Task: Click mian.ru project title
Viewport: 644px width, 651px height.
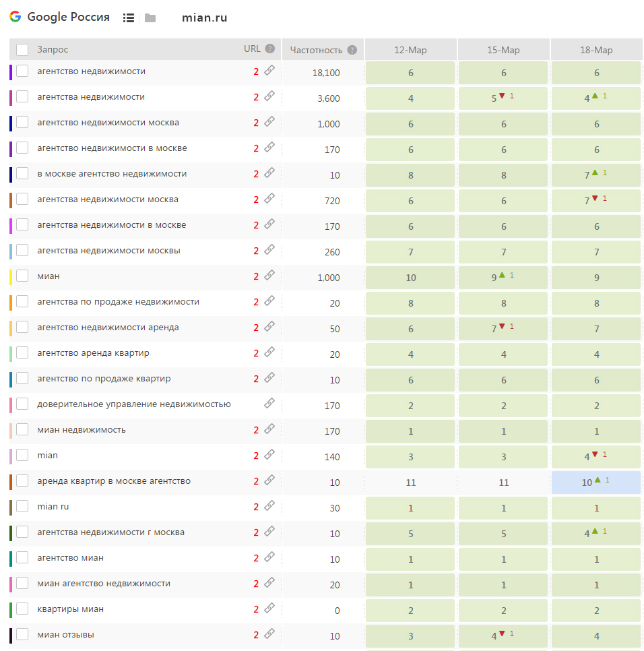Action: click(x=205, y=18)
